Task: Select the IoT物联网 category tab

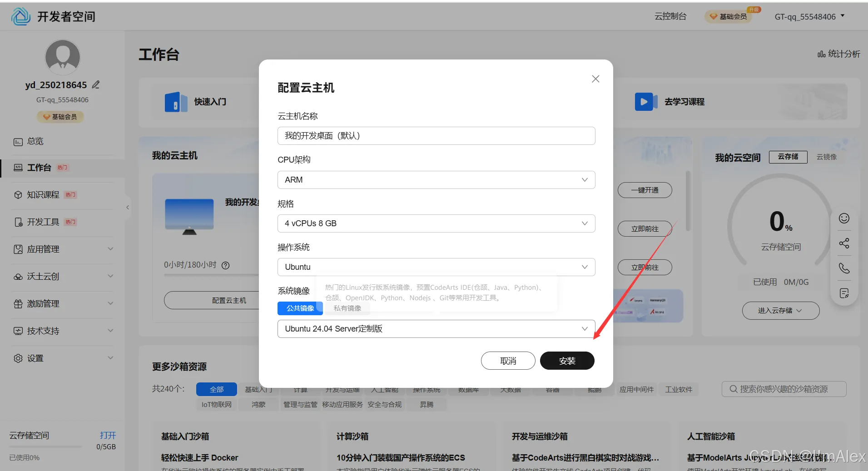Action: tap(216, 404)
